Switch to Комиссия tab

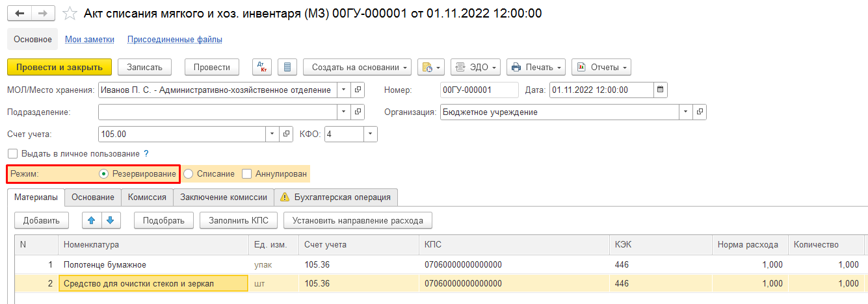coord(147,197)
